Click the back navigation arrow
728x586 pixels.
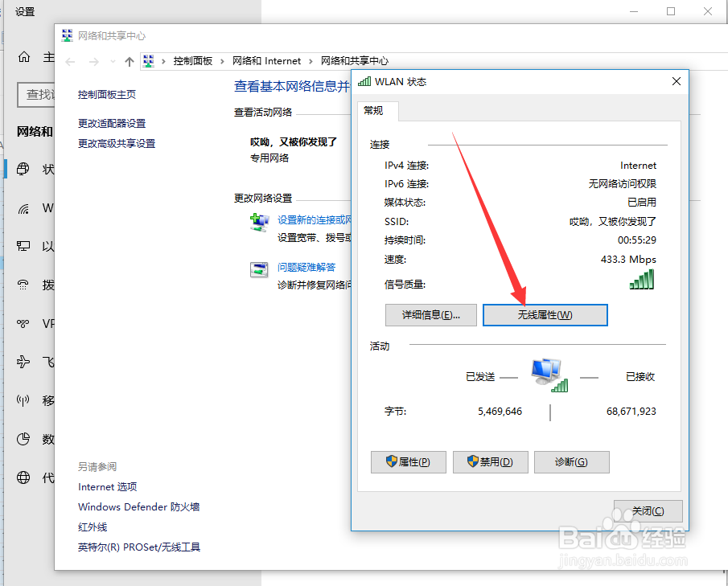[70, 60]
